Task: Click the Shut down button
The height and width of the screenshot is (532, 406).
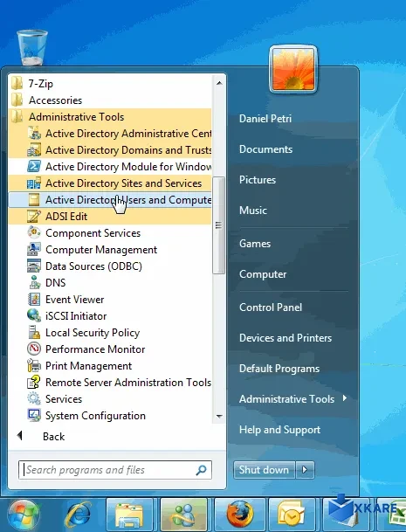Action: point(264,470)
